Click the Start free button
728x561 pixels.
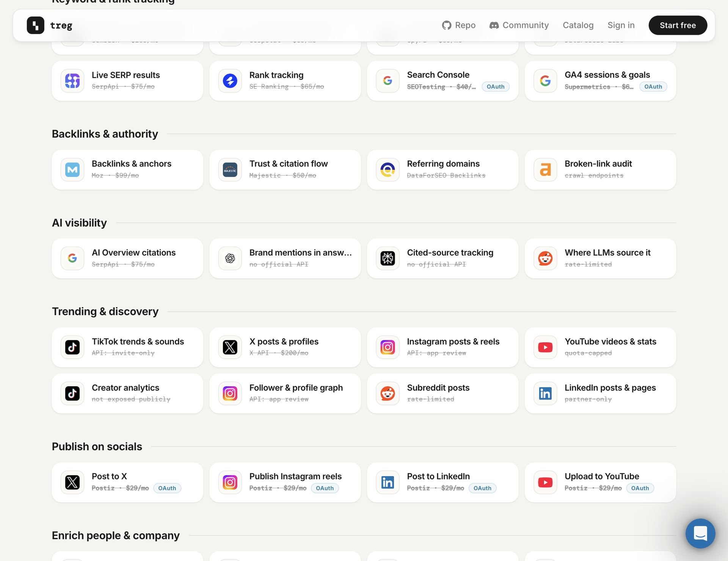pos(678,25)
